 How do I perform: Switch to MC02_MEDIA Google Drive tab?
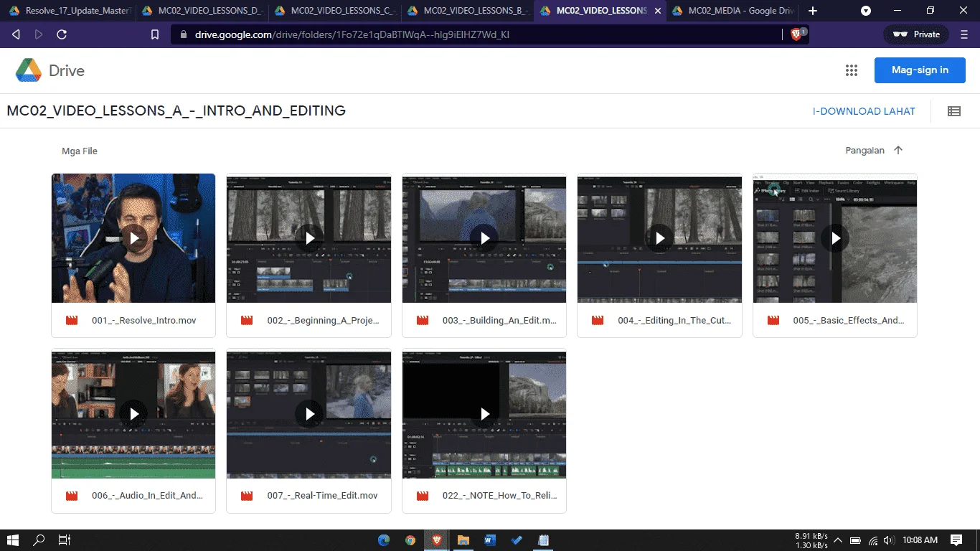coord(732,11)
